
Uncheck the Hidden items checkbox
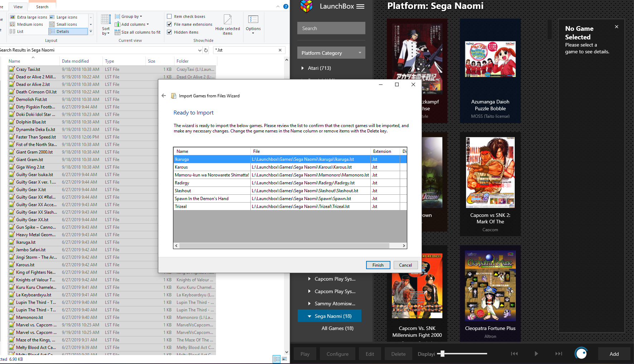(x=169, y=32)
